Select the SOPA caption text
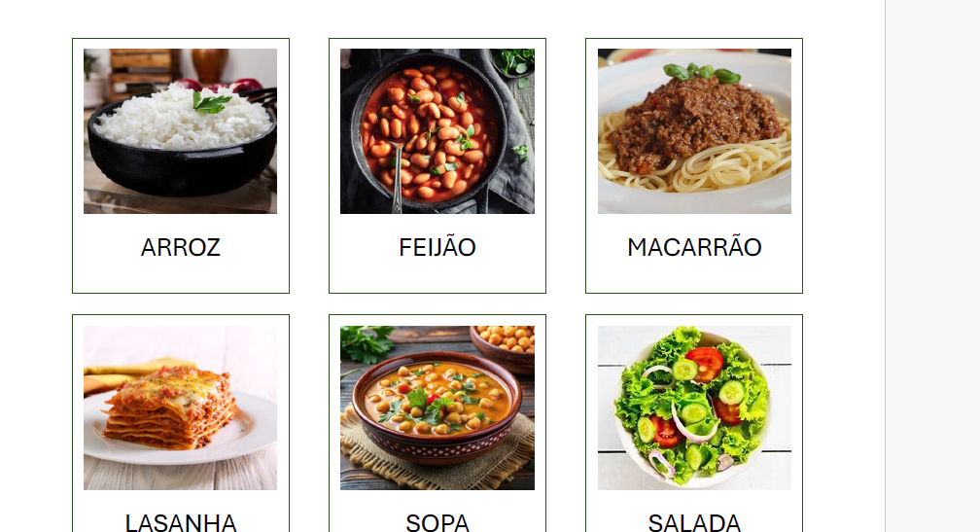980x532 pixels. (x=437, y=522)
